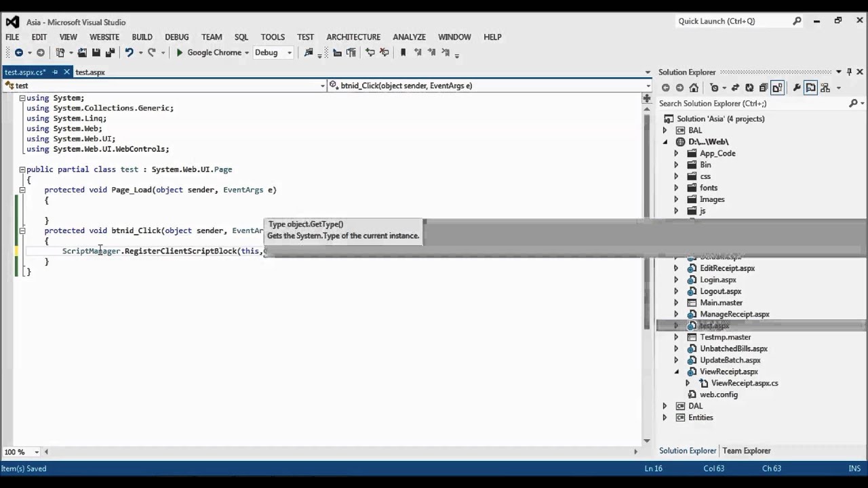Undo the last action via toolbar
This screenshot has width=868, height=488.
[x=129, y=53]
